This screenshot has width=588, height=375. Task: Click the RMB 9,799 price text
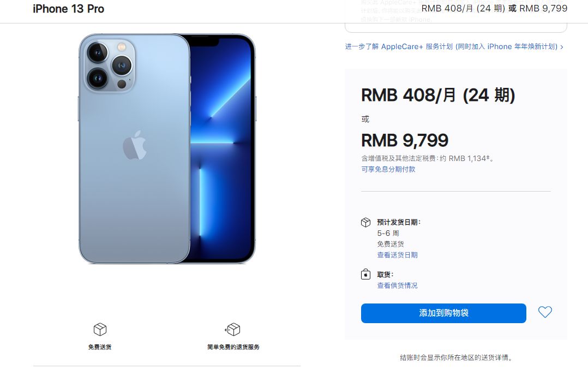pyautogui.click(x=405, y=140)
